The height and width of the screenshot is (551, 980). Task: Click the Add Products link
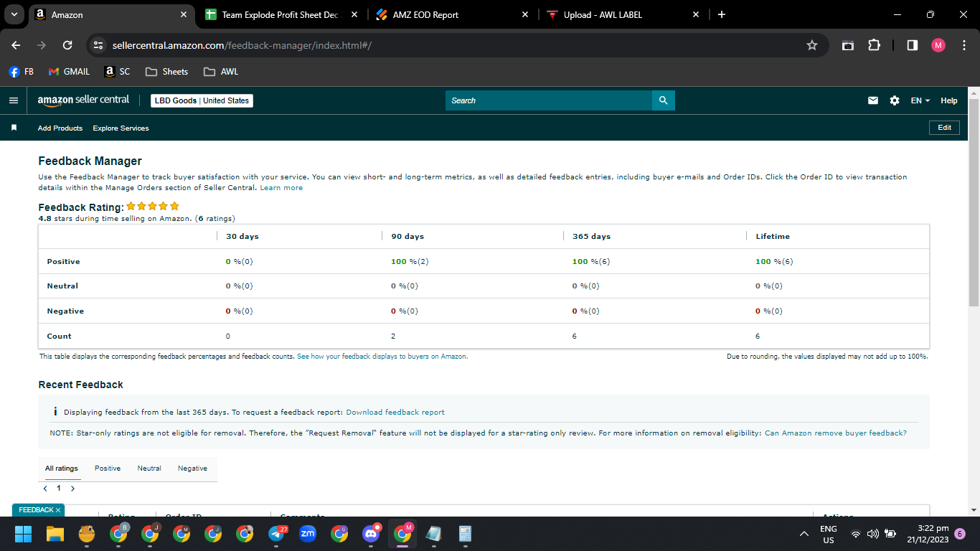point(60,128)
